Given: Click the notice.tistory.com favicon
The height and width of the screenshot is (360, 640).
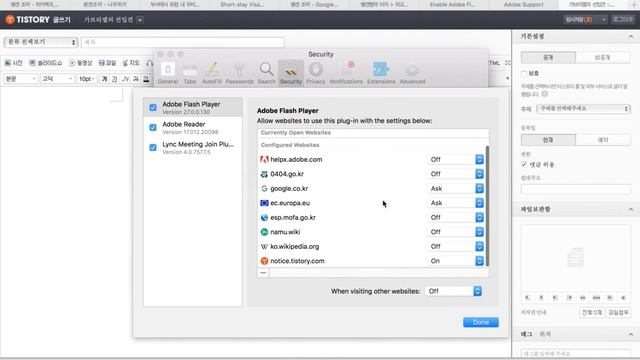Looking at the screenshot, I should point(264,261).
